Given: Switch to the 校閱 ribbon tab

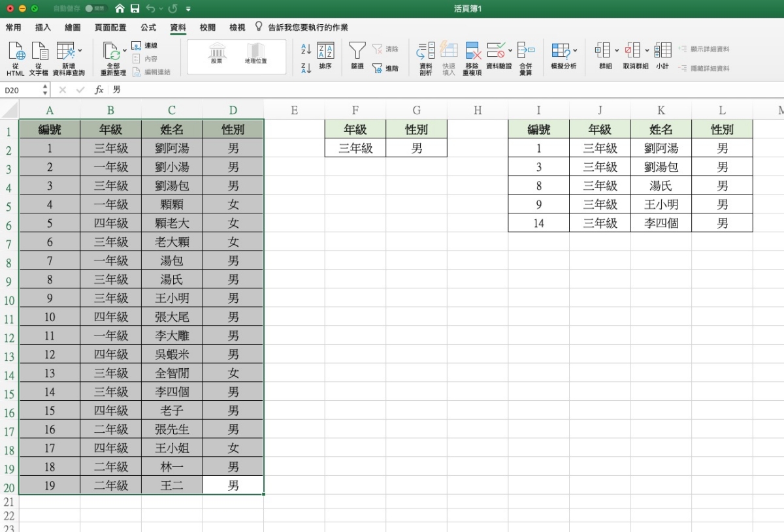Looking at the screenshot, I should click(x=208, y=27).
